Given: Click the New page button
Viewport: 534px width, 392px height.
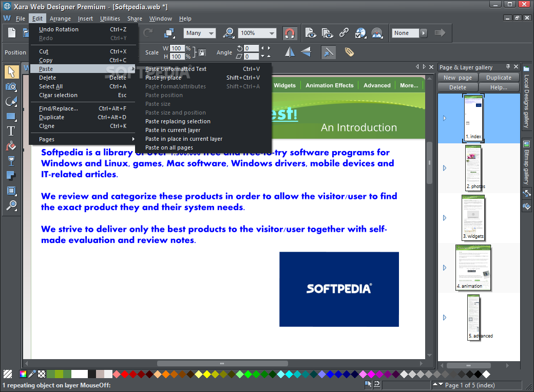Looking at the screenshot, I should (457, 78).
